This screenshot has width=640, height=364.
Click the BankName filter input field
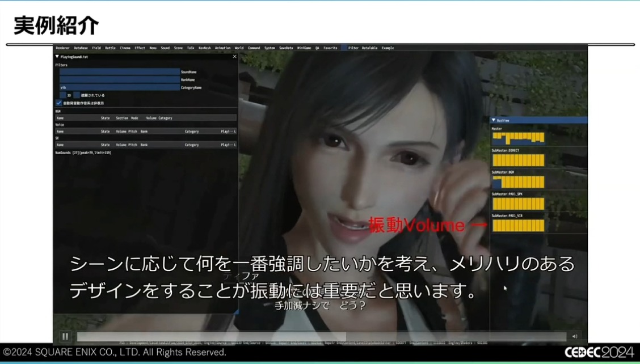pos(120,79)
